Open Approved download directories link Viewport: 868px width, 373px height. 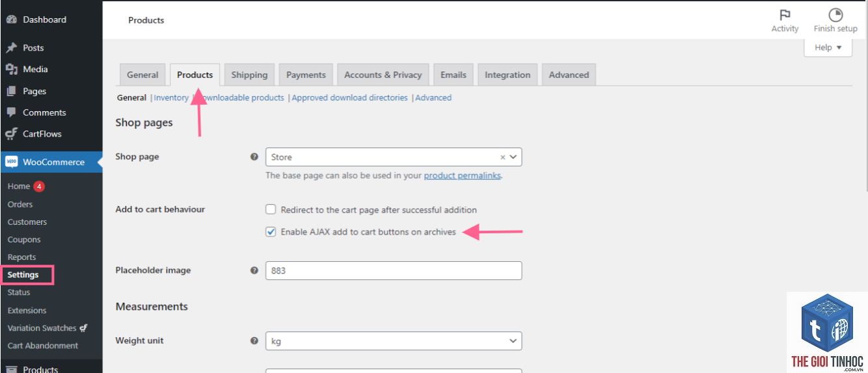350,97
